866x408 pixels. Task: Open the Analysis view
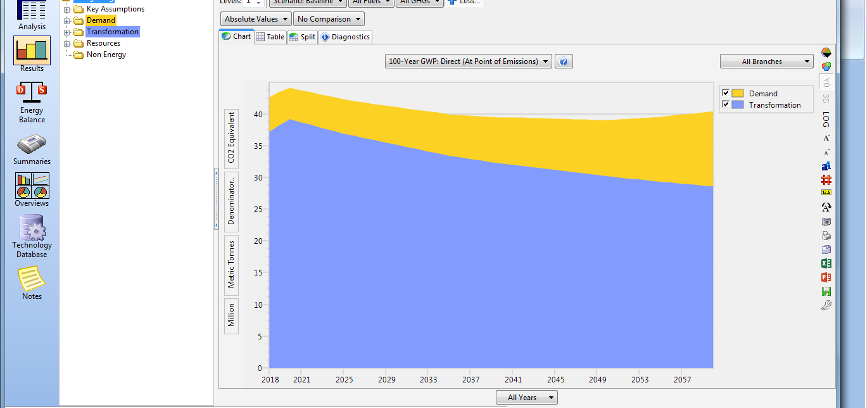click(31, 15)
